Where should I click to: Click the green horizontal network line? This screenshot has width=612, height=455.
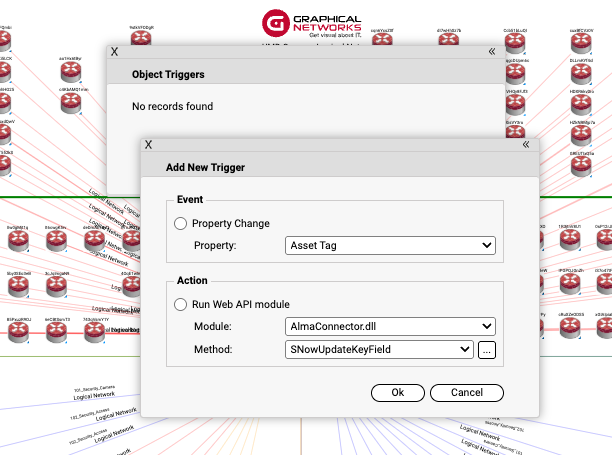coord(60,198)
